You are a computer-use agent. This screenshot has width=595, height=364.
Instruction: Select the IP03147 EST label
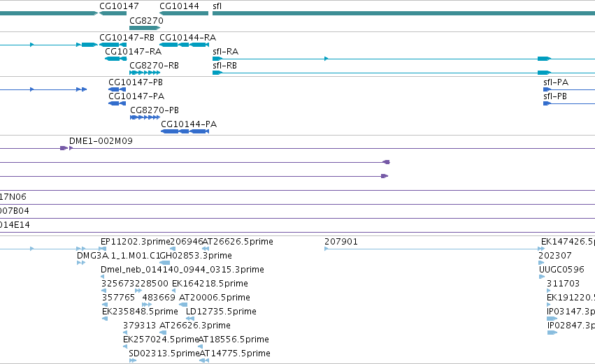tap(571, 312)
